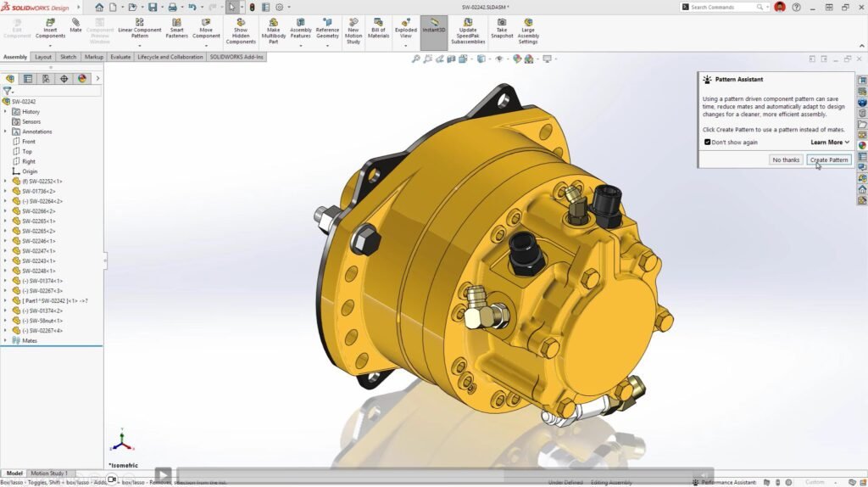Expand component (f) SW-02252<1>
Screen dimensions: 868x487
coord(6,182)
